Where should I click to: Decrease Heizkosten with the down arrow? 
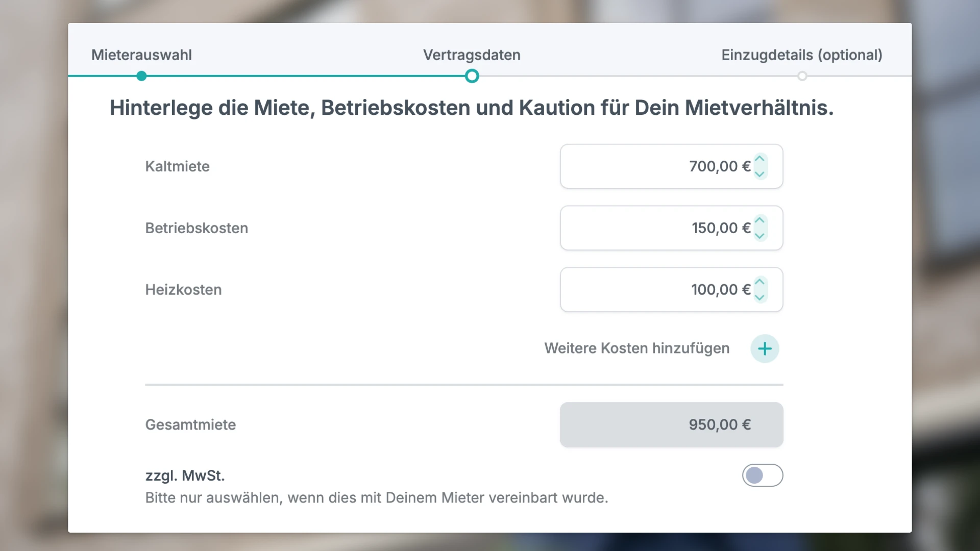point(760,297)
